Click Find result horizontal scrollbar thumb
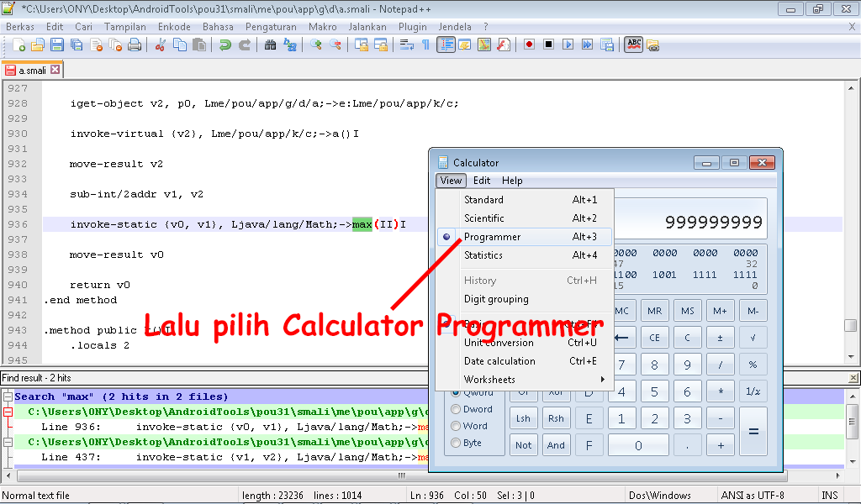This screenshot has height=504, width=861. point(402,475)
